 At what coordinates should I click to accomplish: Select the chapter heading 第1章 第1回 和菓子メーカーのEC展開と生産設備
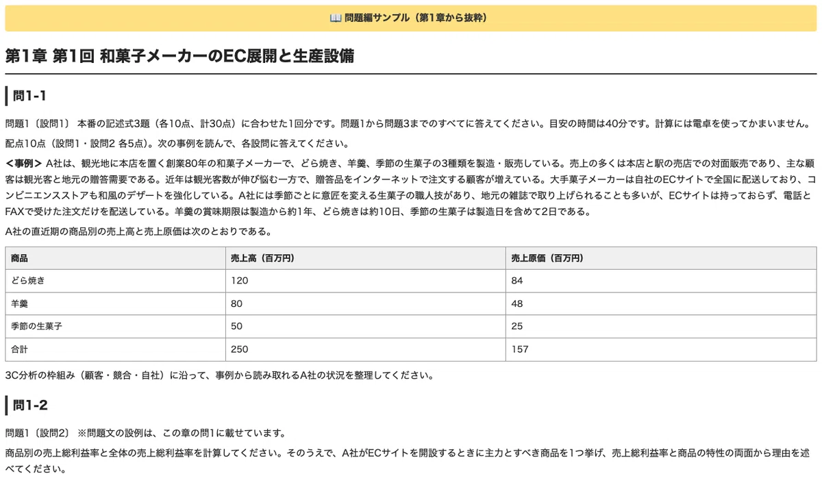pyautogui.click(x=179, y=56)
